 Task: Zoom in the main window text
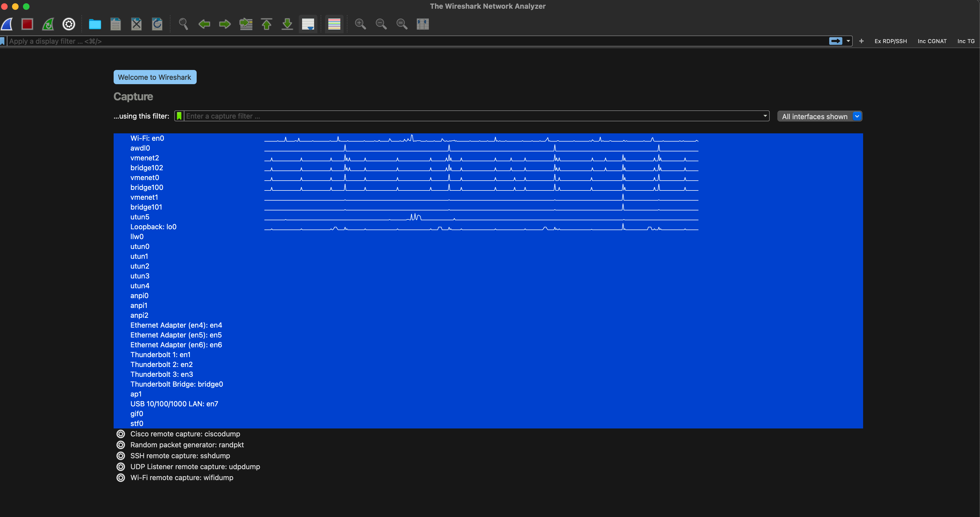(x=360, y=24)
